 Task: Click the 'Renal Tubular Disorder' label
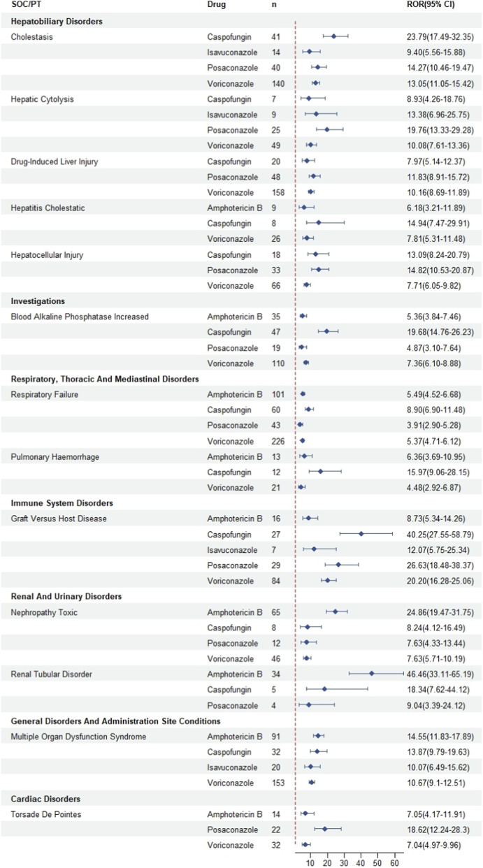click(51, 674)
